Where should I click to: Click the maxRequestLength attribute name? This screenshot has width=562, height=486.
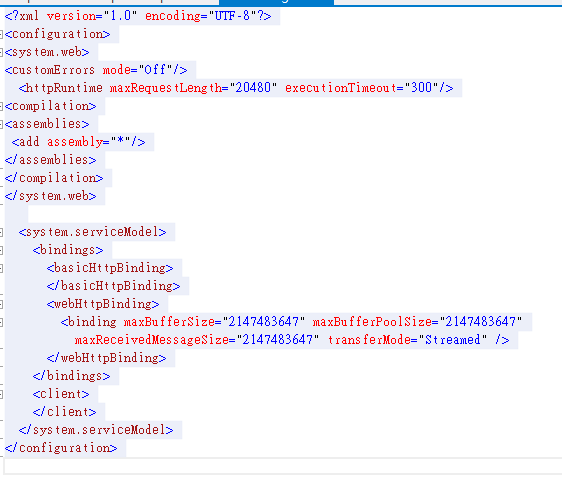[166, 88]
